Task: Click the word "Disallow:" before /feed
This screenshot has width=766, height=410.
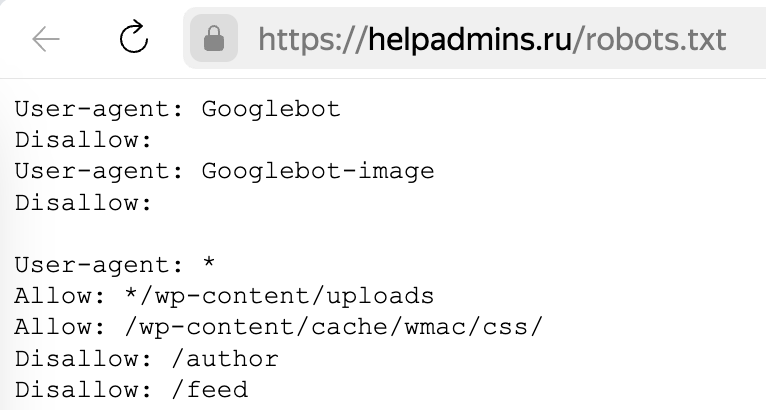Action: coord(84,390)
